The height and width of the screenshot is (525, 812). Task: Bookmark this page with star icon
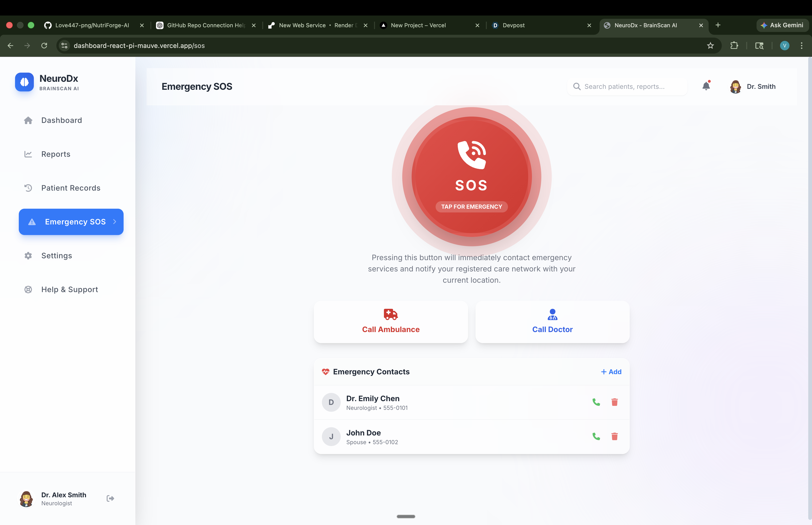710,46
